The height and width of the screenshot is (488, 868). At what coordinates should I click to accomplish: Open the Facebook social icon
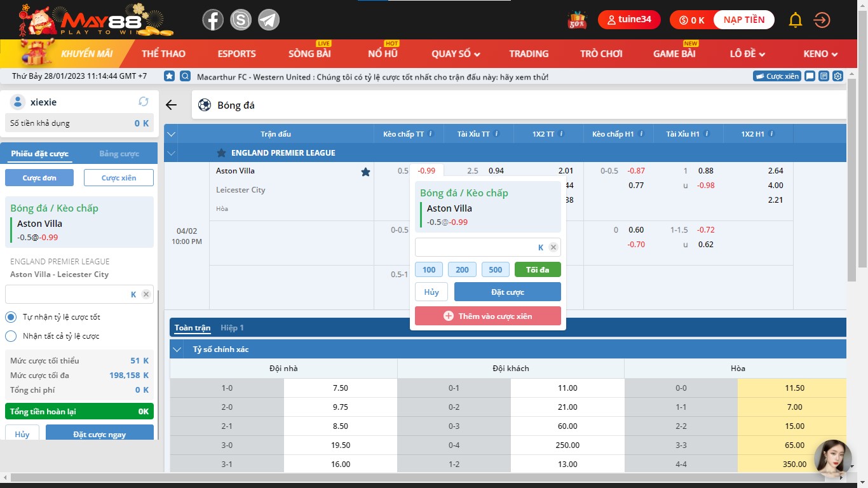click(213, 20)
